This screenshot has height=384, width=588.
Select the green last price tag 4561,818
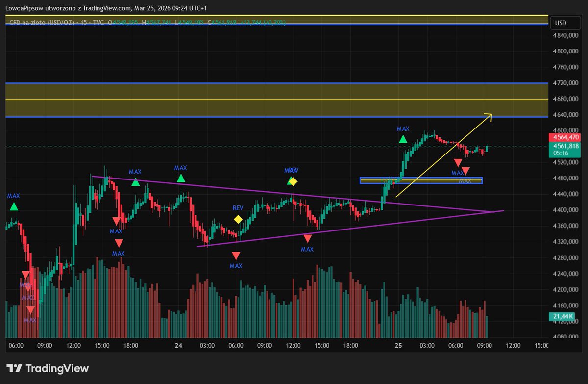pyautogui.click(x=565, y=146)
